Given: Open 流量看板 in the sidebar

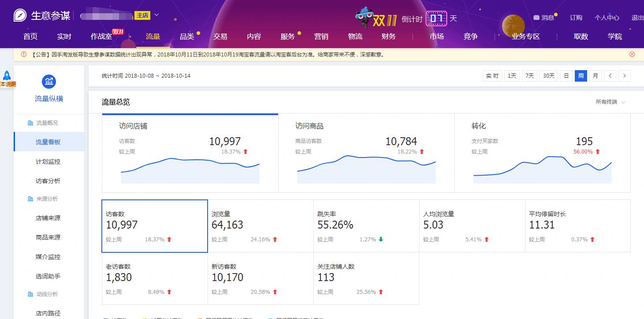Looking at the screenshot, I should click(x=49, y=142).
